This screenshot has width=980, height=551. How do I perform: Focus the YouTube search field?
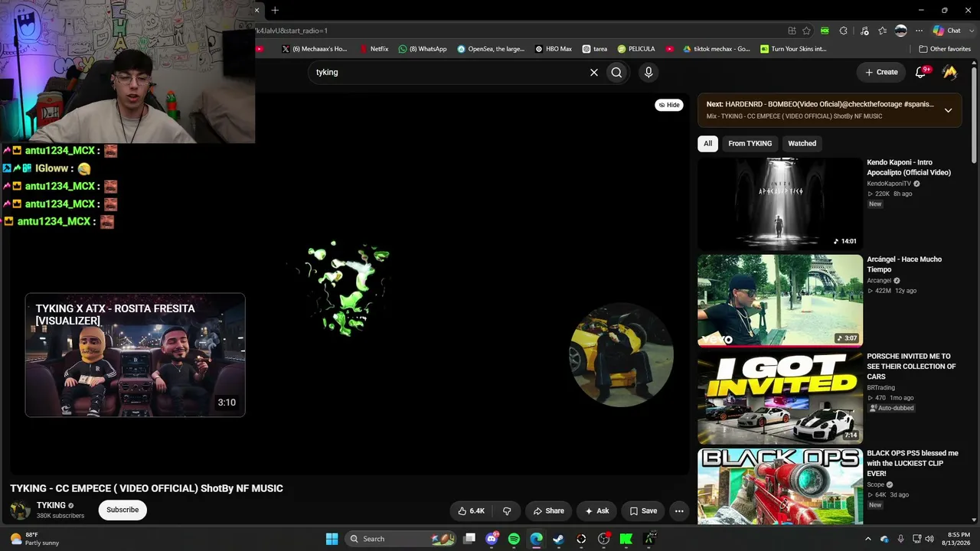click(x=448, y=72)
